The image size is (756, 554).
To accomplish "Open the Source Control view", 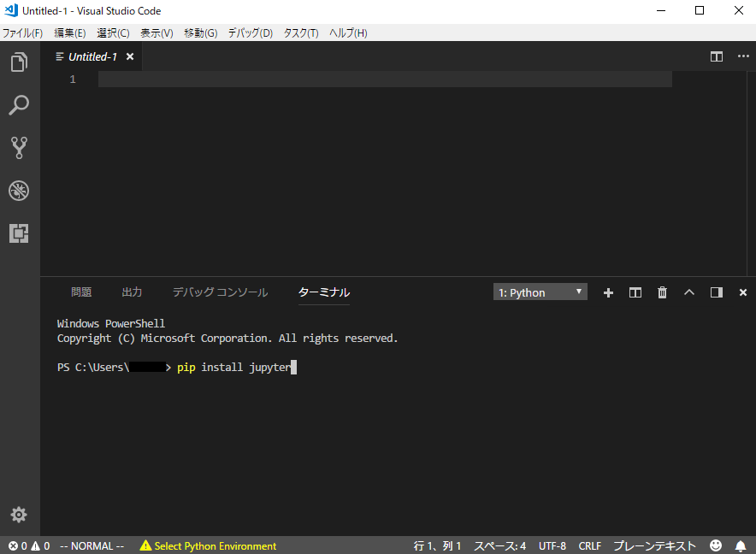I will pos(20,148).
